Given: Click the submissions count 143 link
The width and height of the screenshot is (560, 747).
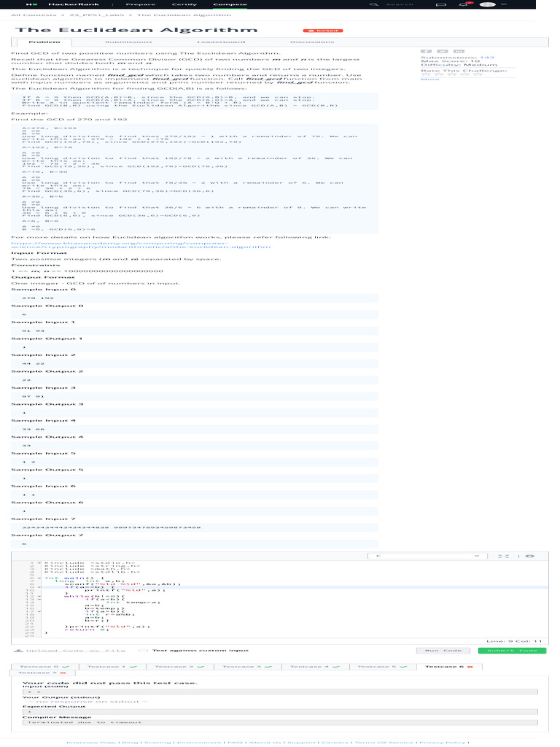Looking at the screenshot, I should pyautogui.click(x=486, y=57).
